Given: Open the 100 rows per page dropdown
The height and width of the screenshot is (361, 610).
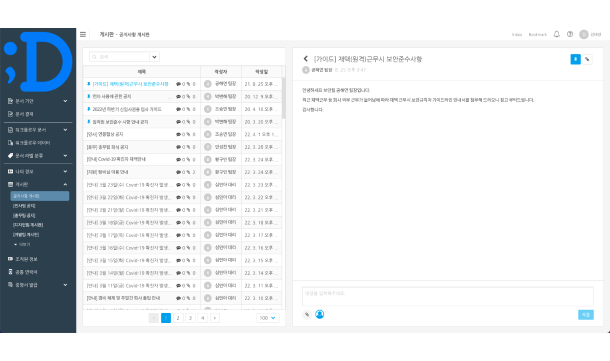Looking at the screenshot, I should (x=268, y=318).
